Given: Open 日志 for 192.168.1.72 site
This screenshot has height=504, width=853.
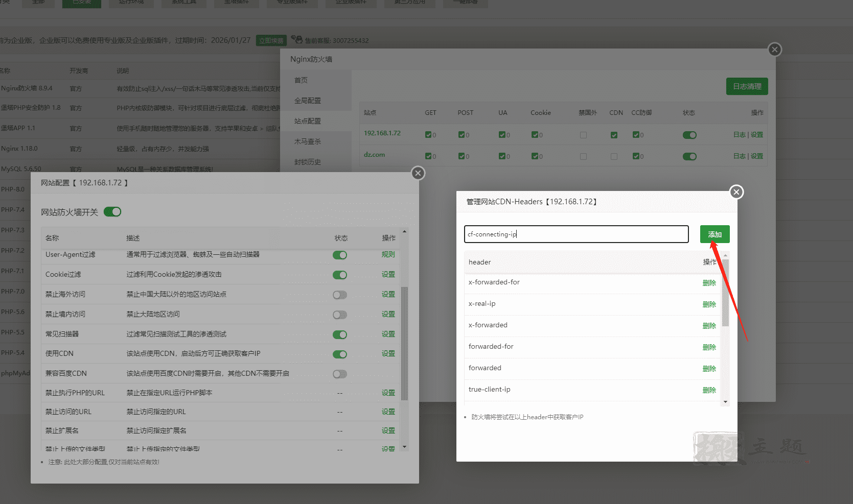Looking at the screenshot, I should (739, 135).
